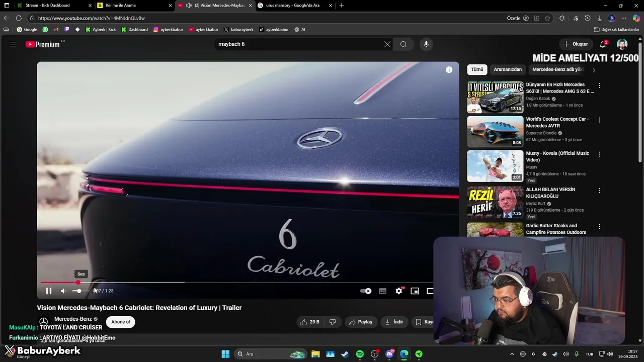Run search with the magnifier button
This screenshot has height=362, width=644.
[404, 44]
